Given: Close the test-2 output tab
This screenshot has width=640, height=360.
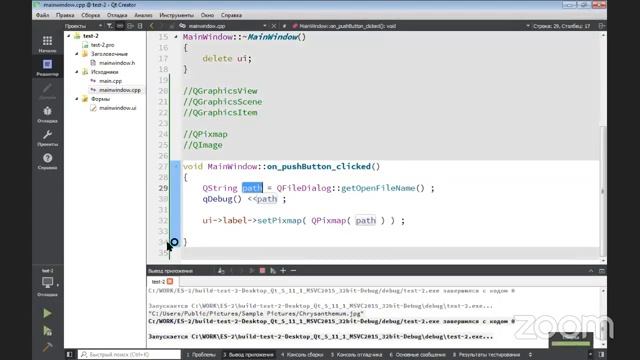Looking at the screenshot, I should click(x=170, y=282).
